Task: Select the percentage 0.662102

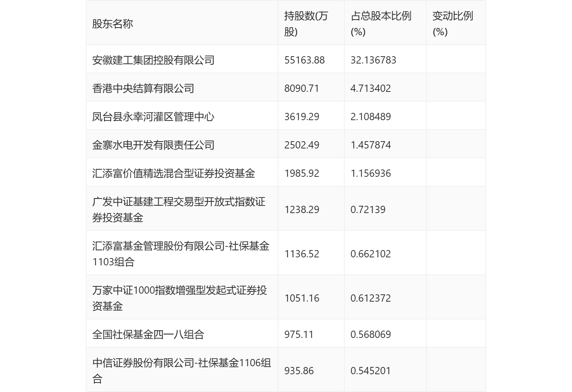Action: pos(371,254)
